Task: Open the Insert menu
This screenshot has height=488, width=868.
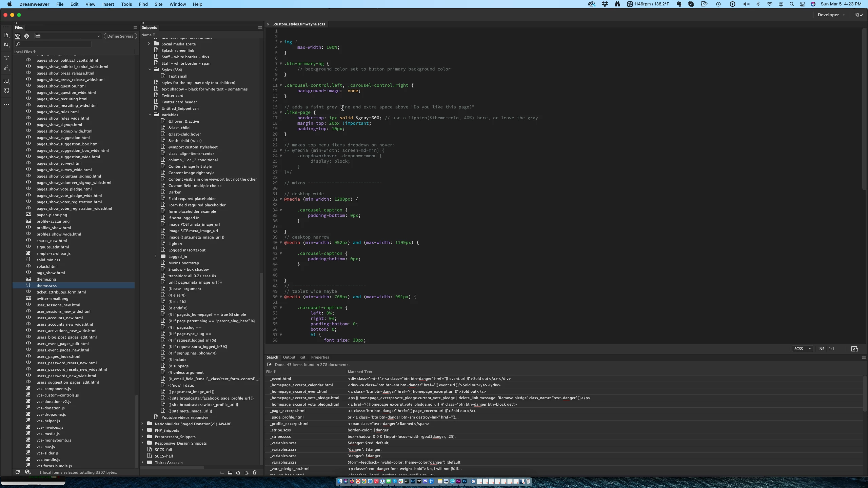Action: pos(108,4)
